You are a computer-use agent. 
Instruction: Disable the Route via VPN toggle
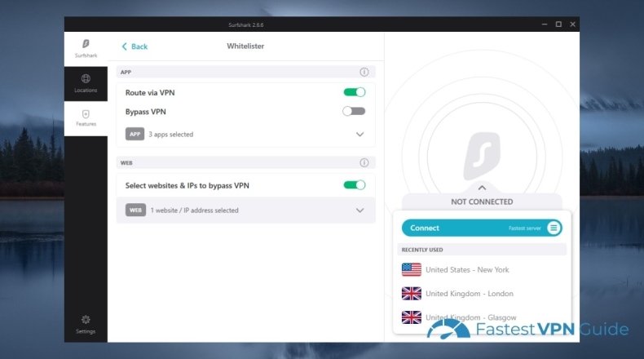pos(355,92)
